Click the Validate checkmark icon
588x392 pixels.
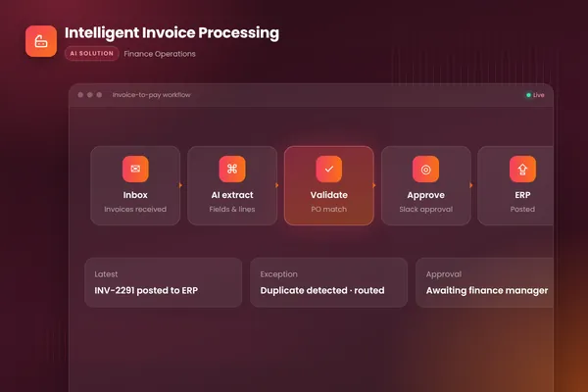pyautogui.click(x=329, y=169)
